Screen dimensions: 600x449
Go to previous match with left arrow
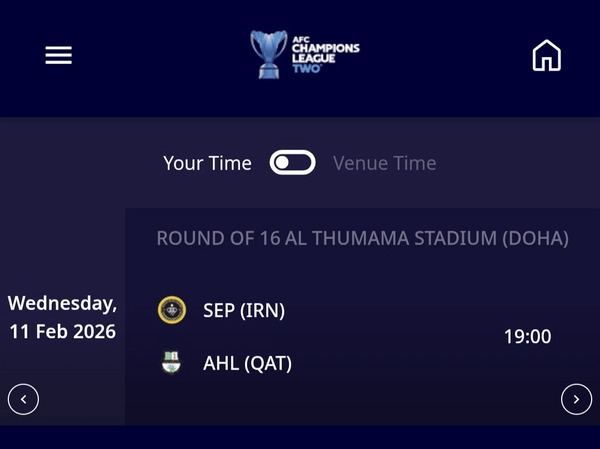(x=23, y=400)
